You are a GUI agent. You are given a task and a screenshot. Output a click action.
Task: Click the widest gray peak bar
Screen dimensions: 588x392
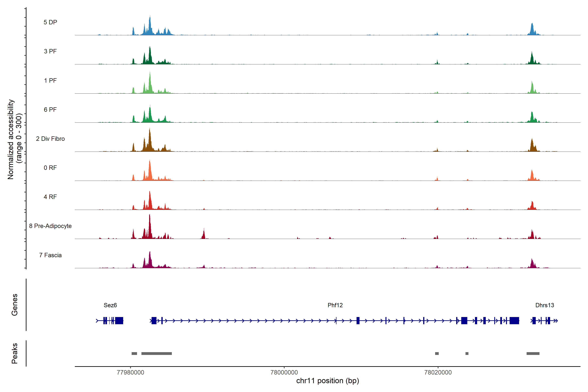pos(156,353)
